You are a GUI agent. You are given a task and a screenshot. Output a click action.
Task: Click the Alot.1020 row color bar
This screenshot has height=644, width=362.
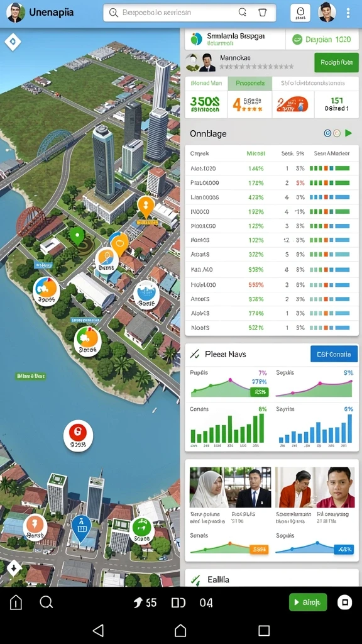(329, 169)
